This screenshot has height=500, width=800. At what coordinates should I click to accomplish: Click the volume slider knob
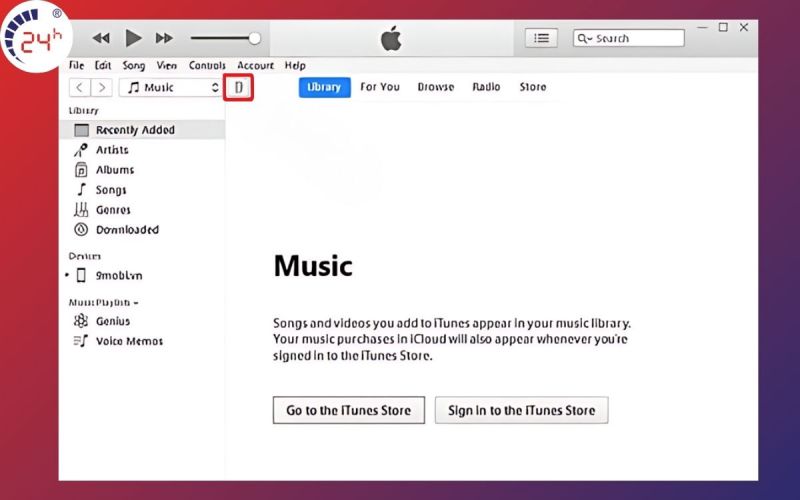[x=254, y=38]
